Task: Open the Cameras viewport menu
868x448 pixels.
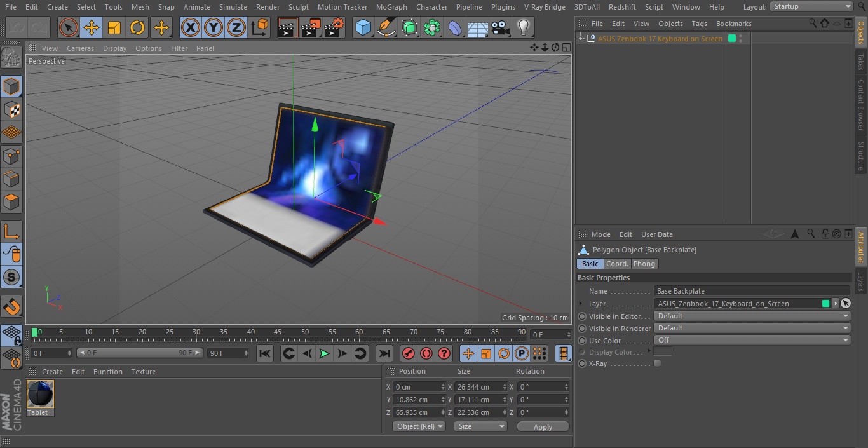Action: click(x=81, y=48)
